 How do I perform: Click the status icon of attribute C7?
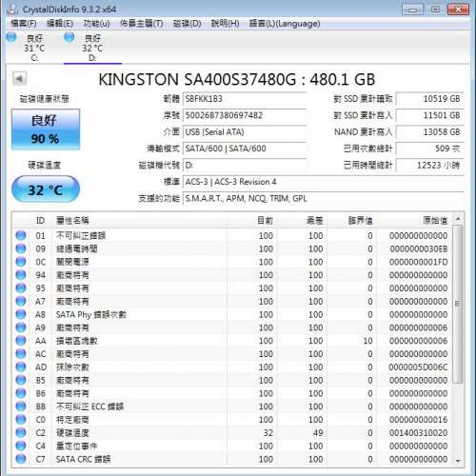point(21,459)
